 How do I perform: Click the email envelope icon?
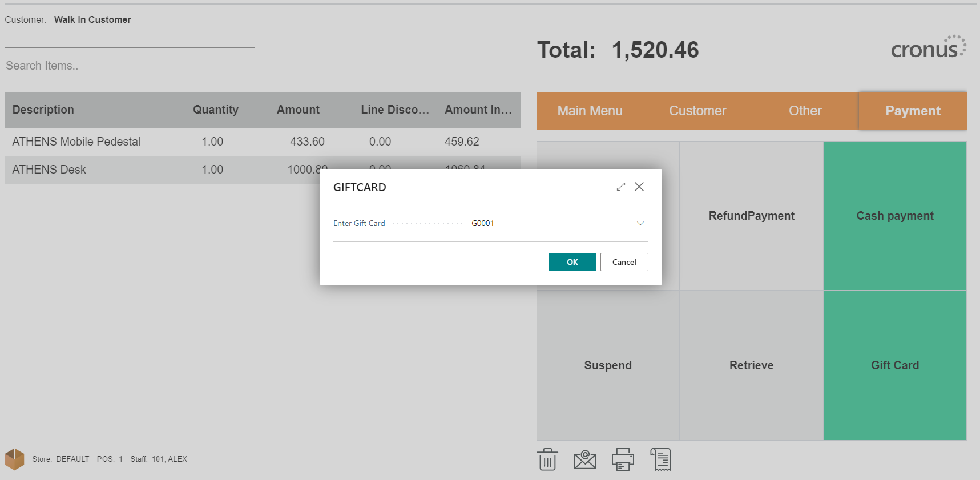[585, 459]
